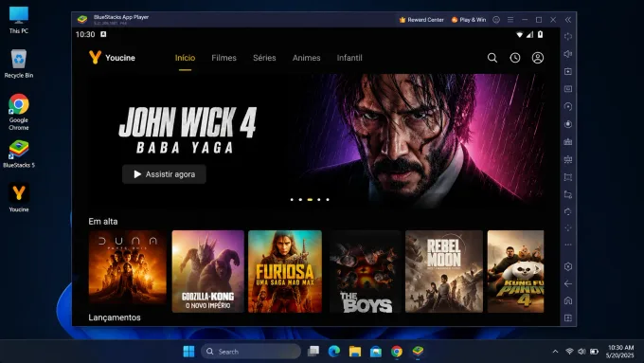Open File Explorer from taskbar
This screenshot has height=363, width=644.
[355, 352]
